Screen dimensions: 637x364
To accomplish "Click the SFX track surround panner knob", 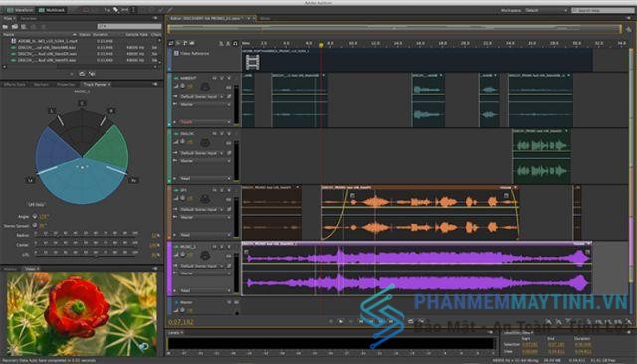I will click(x=205, y=199).
